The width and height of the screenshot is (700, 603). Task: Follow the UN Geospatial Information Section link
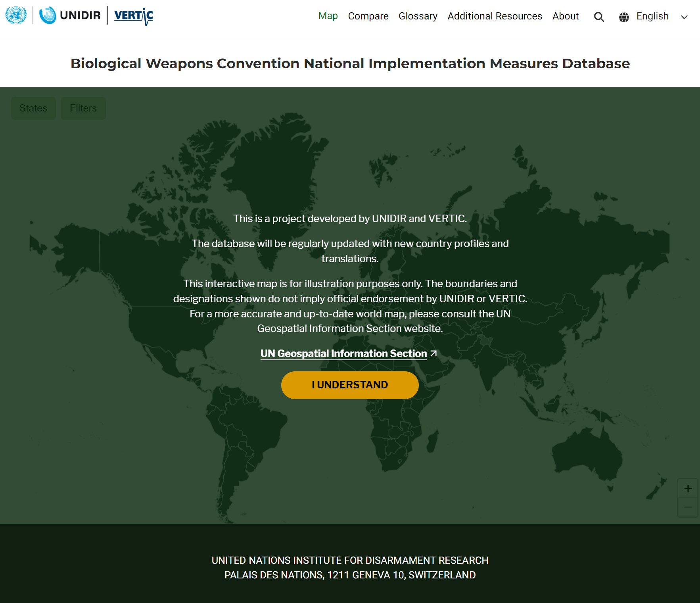point(343,353)
